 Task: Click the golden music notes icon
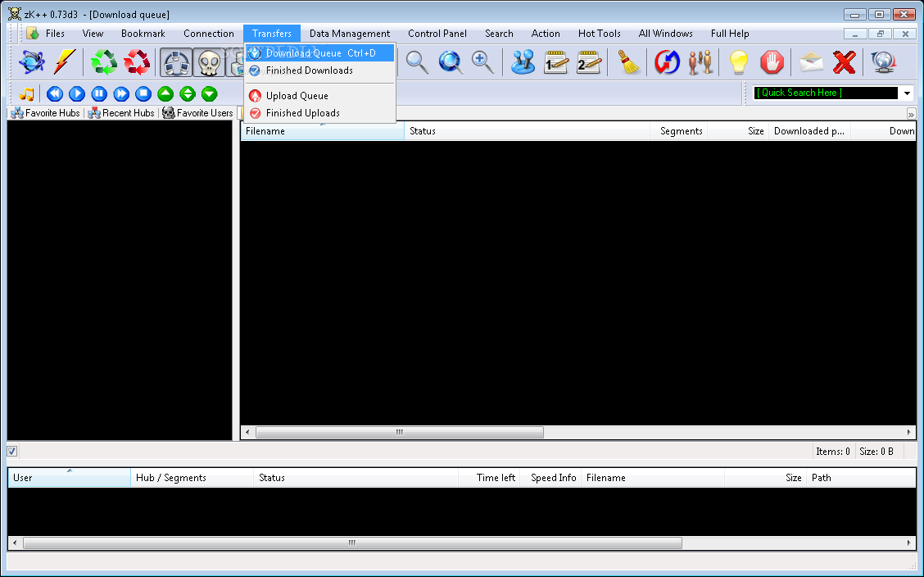point(26,93)
